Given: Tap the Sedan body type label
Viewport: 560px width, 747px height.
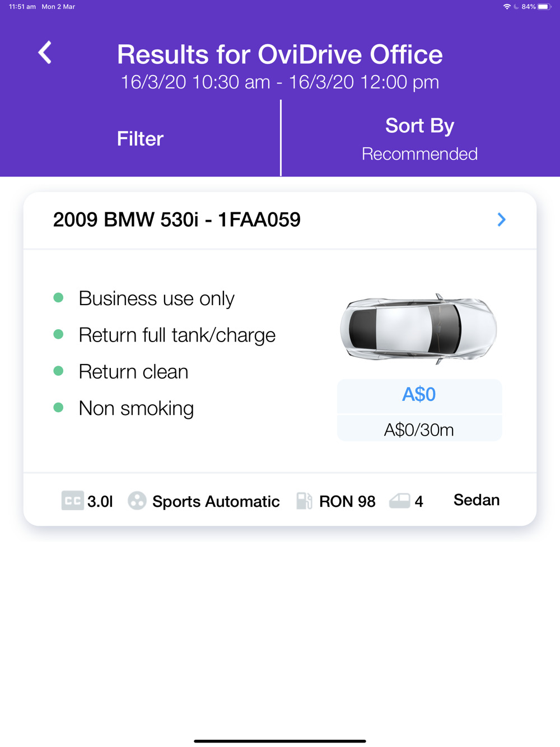Looking at the screenshot, I should (x=476, y=500).
